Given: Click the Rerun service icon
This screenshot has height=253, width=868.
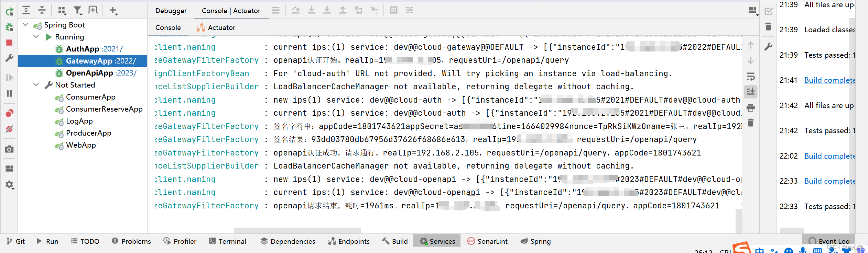Looking at the screenshot, I should [x=9, y=11].
